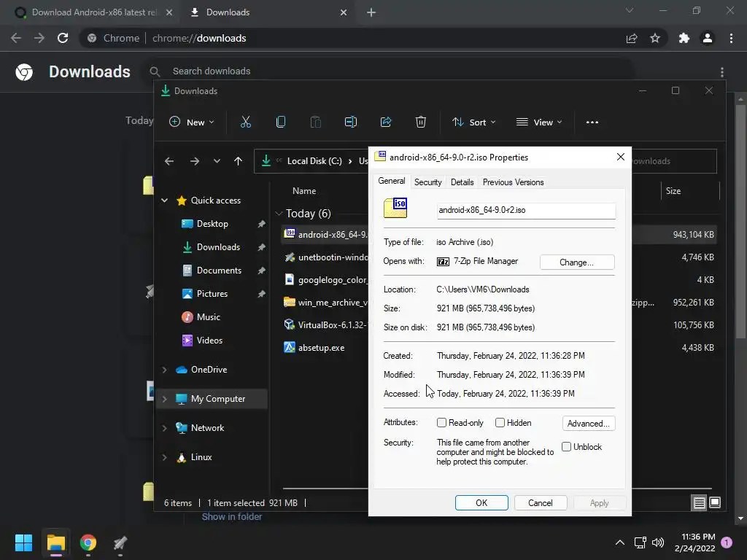Viewport: 747px width, 560px height.
Task: Select absetup.exe in file list
Action: pyautogui.click(x=321, y=348)
